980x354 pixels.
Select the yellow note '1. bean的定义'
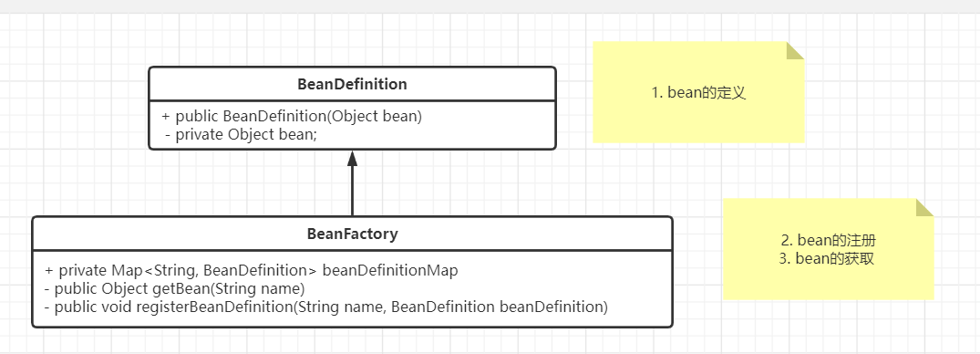pos(698,92)
